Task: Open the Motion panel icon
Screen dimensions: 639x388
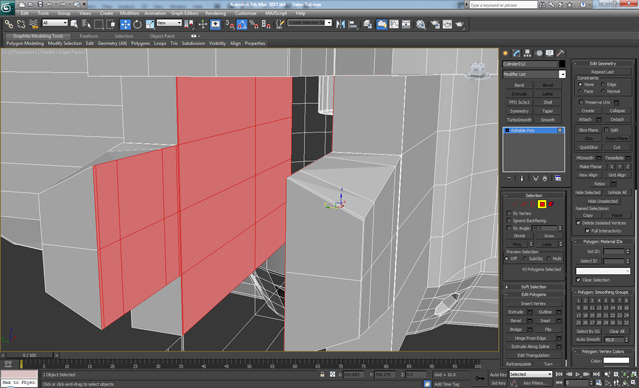Action: [x=539, y=53]
